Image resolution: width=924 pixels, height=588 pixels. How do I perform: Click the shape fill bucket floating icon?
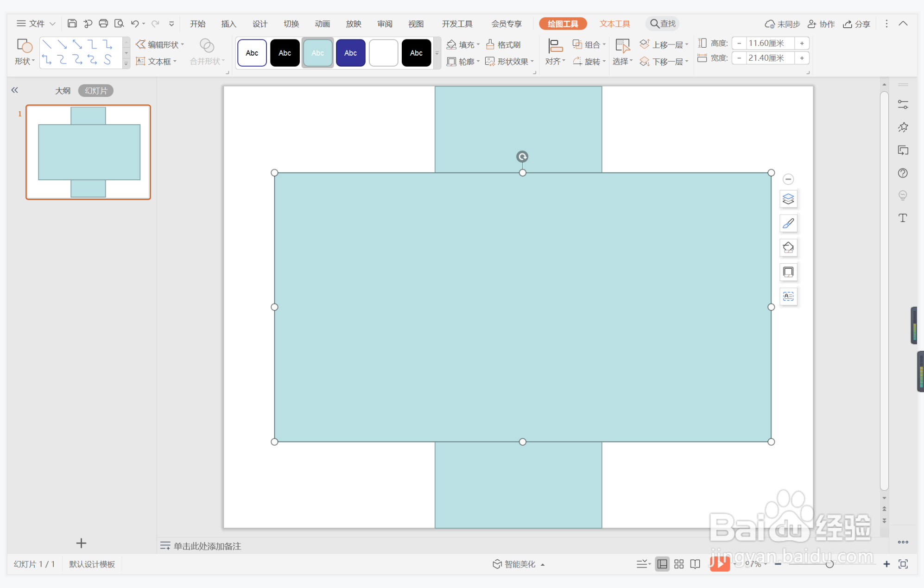[x=788, y=247]
